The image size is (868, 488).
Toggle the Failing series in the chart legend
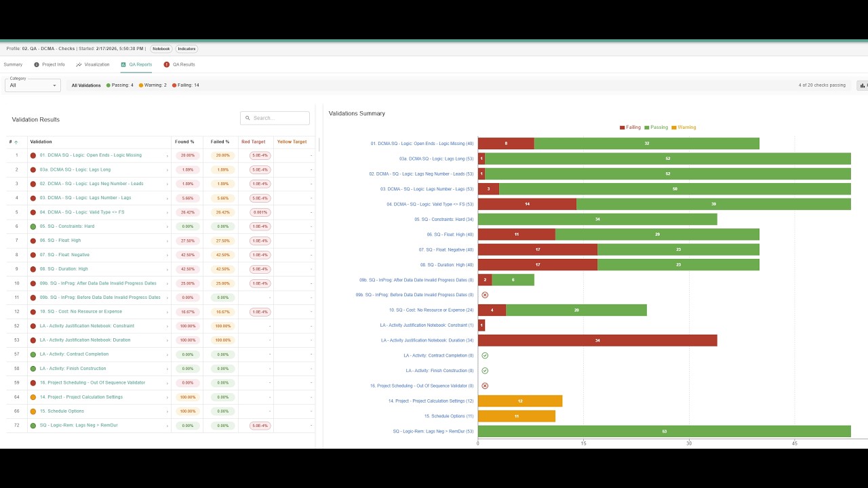(630, 127)
